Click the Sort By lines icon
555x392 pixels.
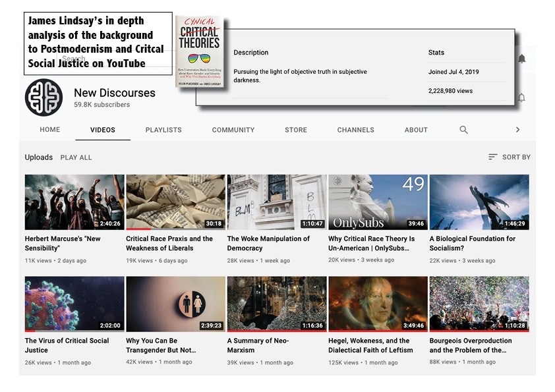click(x=492, y=157)
